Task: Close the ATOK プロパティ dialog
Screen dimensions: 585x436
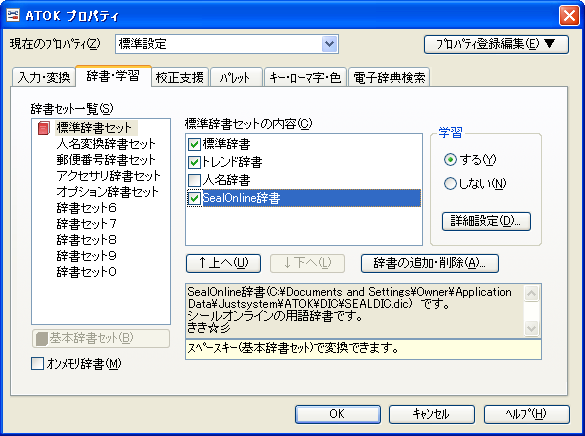Action: [x=569, y=16]
